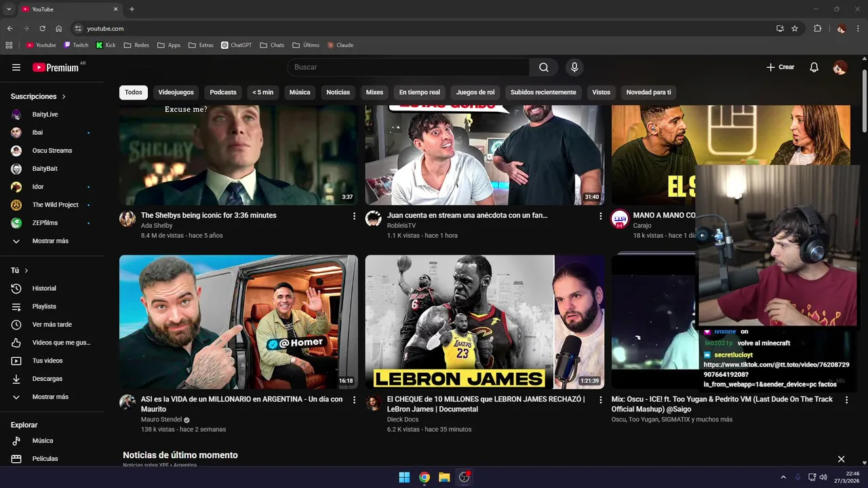The height and width of the screenshot is (488, 868).
Task: Select the En tiempo real chip
Action: tap(419, 92)
